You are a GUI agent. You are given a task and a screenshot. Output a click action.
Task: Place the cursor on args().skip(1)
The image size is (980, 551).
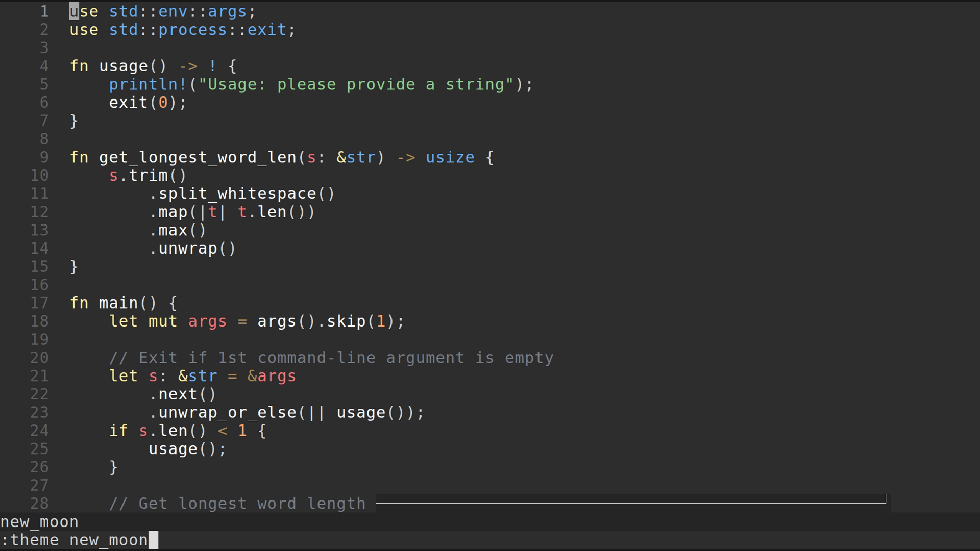coord(326,321)
